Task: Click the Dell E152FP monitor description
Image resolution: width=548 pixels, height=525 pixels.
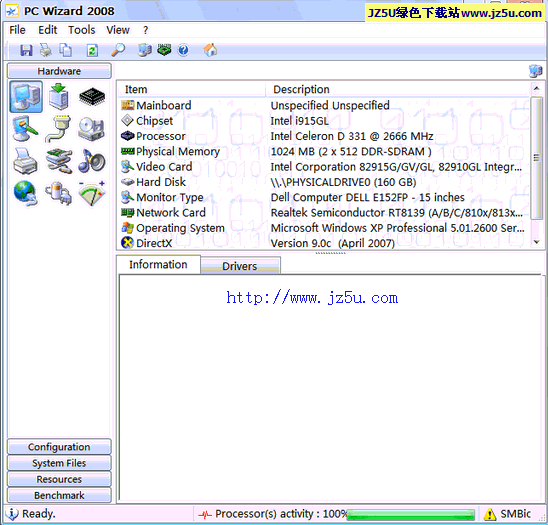Action: [x=368, y=197]
